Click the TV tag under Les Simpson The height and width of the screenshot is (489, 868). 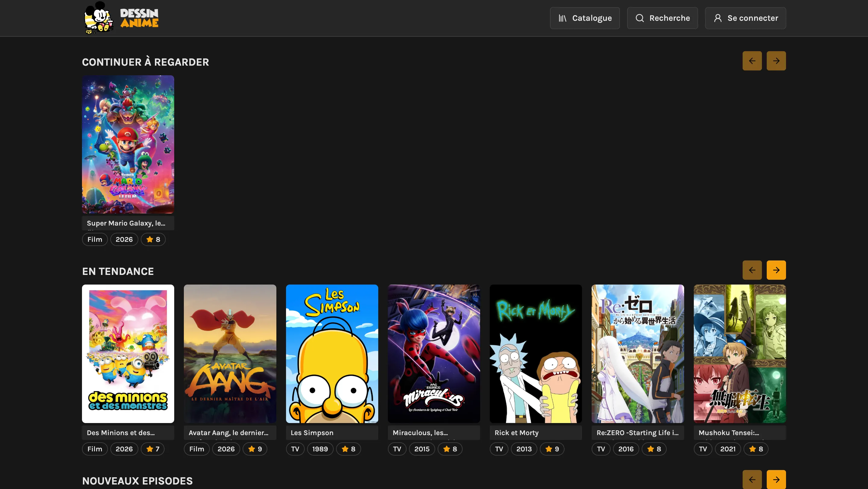click(295, 449)
